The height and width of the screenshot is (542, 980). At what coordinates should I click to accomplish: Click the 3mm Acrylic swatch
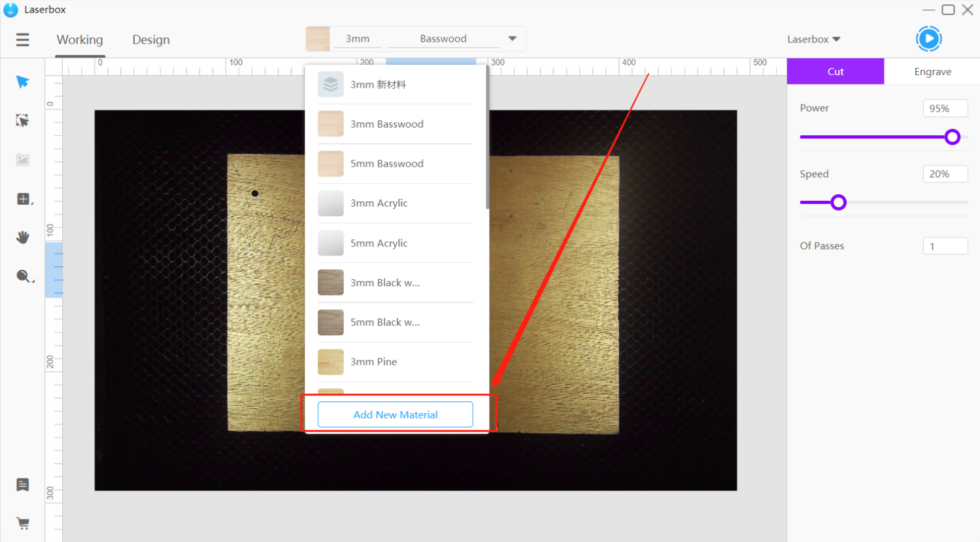click(x=331, y=203)
